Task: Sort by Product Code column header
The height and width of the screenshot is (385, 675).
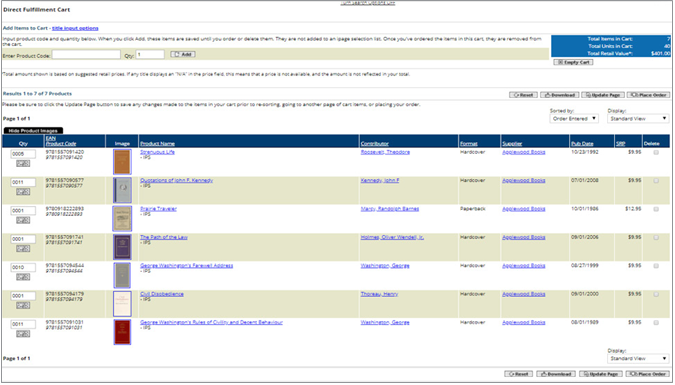Action: click(x=61, y=144)
